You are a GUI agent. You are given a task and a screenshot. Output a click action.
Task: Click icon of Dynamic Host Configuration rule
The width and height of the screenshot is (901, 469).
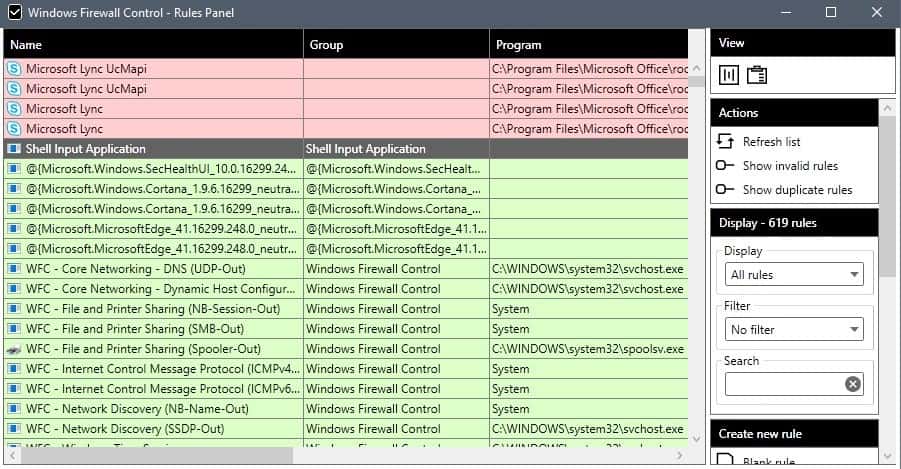[14, 289]
